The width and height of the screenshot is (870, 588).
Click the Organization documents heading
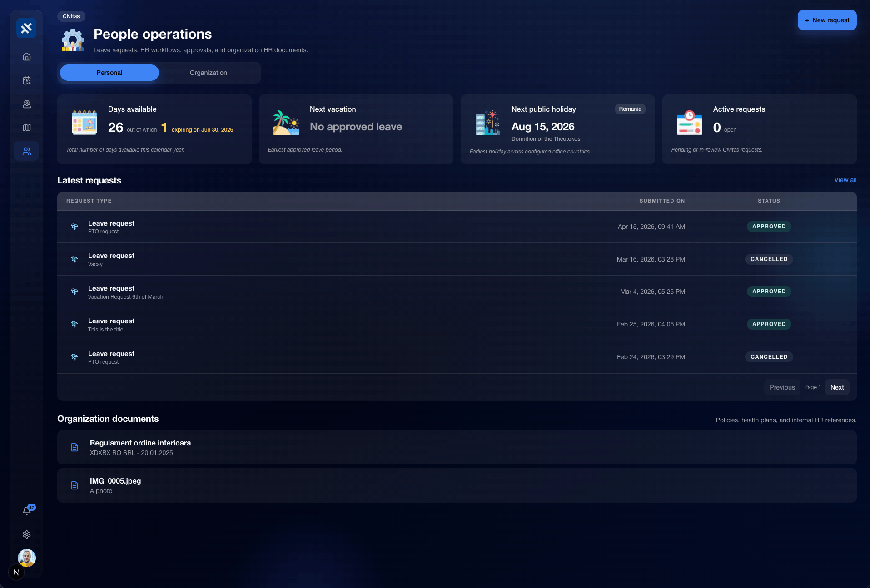[108, 419]
